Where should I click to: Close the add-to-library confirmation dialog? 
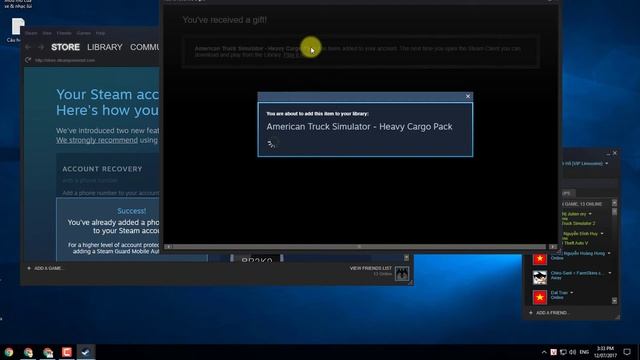(468, 96)
